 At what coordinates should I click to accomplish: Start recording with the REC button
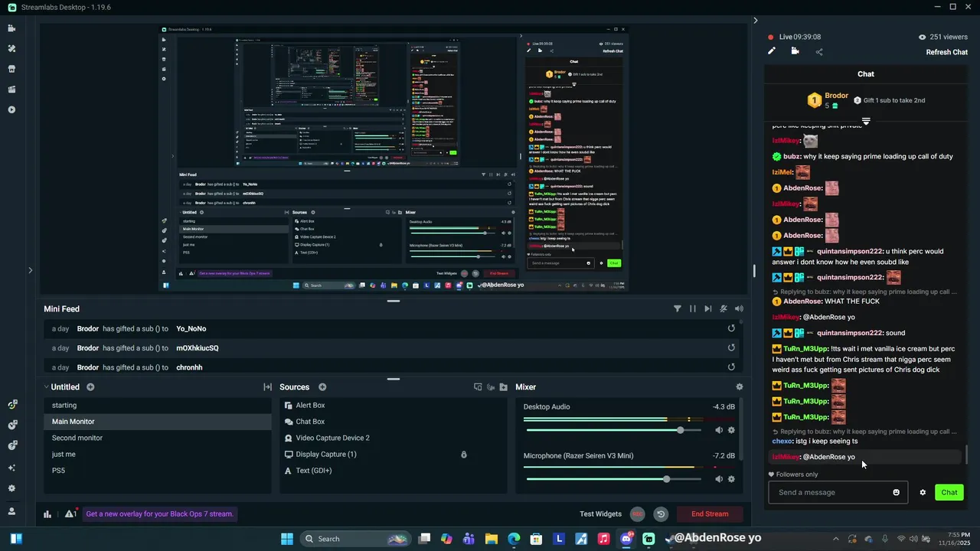point(637,514)
